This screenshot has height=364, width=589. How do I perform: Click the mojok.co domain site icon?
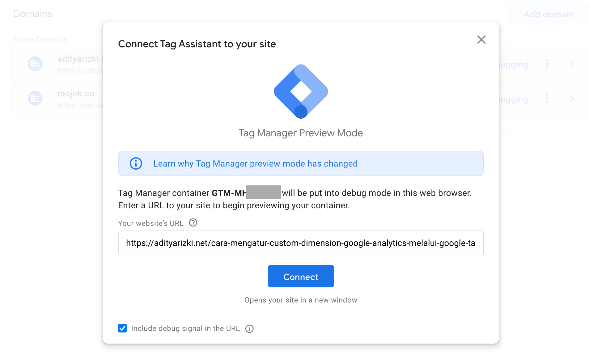[35, 98]
